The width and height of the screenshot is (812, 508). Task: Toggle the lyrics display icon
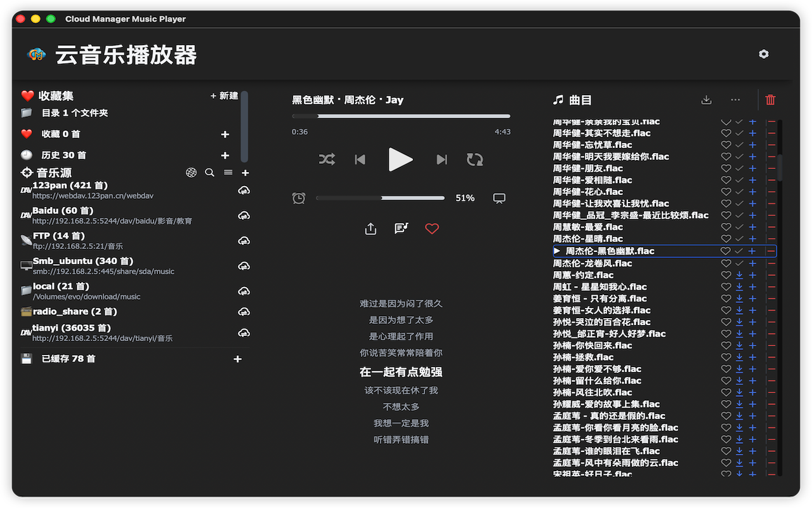pos(401,228)
